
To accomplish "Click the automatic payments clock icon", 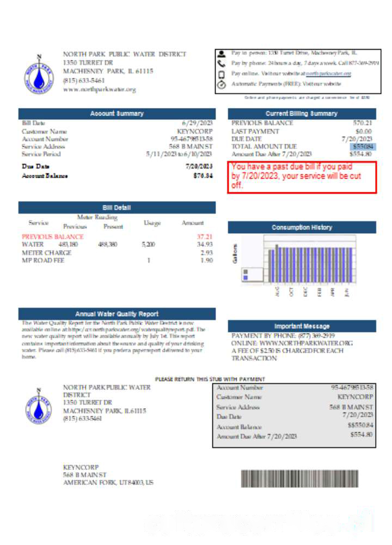I will click(x=222, y=85).
